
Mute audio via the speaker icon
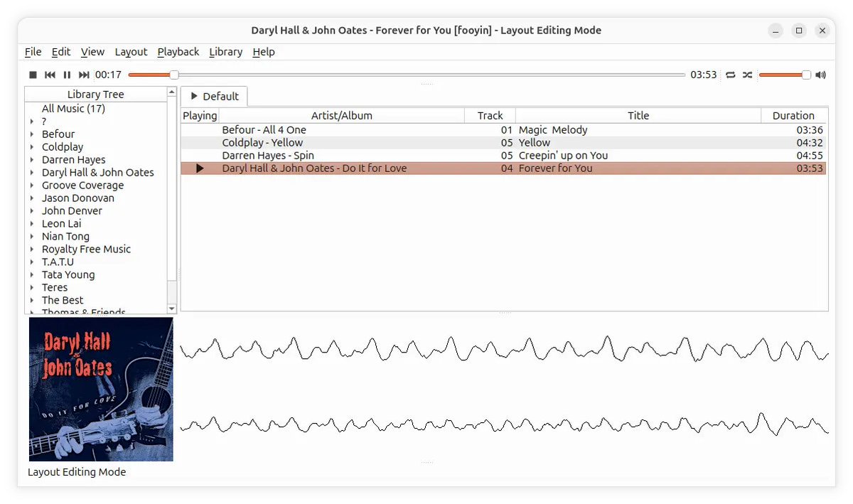pyautogui.click(x=821, y=75)
